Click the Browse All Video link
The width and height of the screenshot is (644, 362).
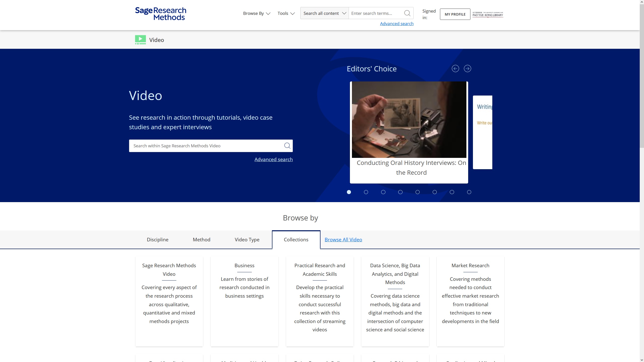pyautogui.click(x=343, y=239)
